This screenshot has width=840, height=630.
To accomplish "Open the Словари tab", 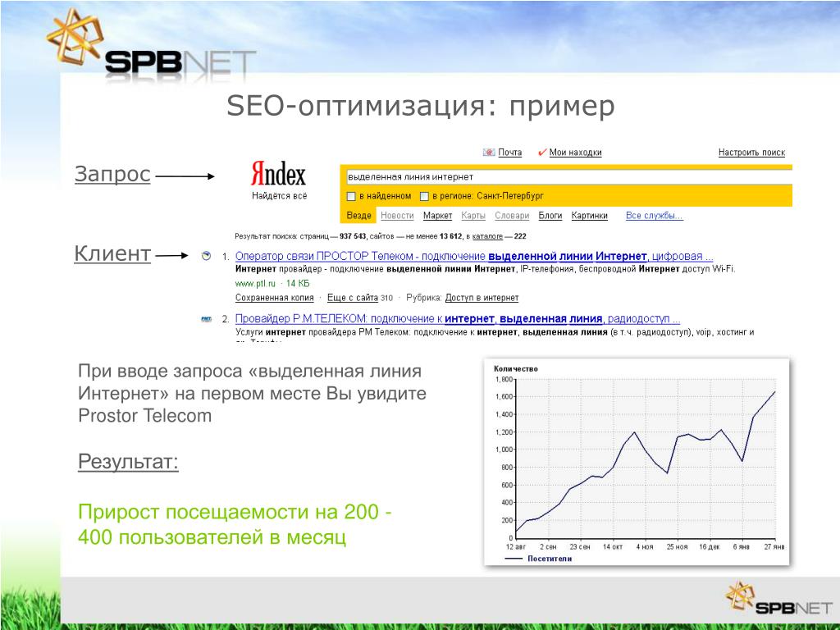I will [x=512, y=216].
